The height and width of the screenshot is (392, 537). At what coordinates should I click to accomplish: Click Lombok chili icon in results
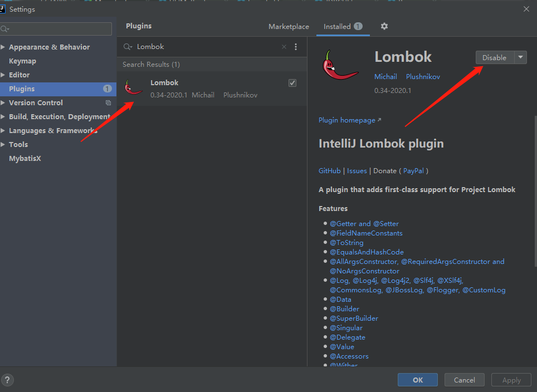[x=133, y=87]
